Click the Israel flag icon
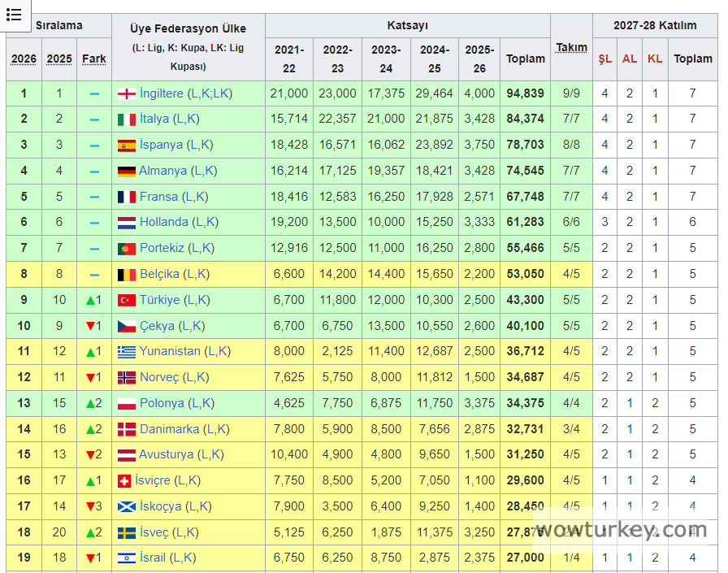This screenshot has height=573, width=728. pos(126,558)
